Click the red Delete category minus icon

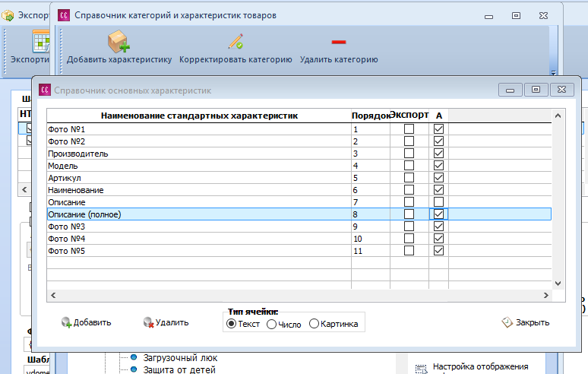[339, 42]
